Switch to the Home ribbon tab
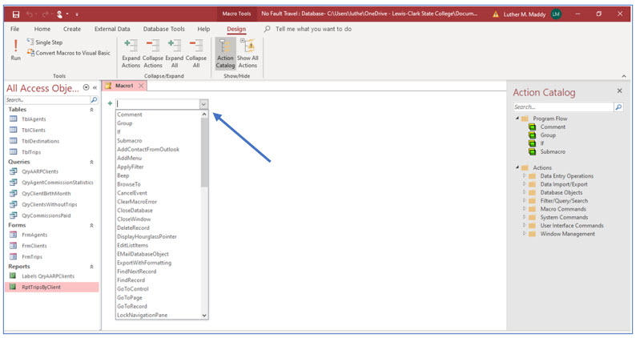The image size is (644, 338). (42, 29)
